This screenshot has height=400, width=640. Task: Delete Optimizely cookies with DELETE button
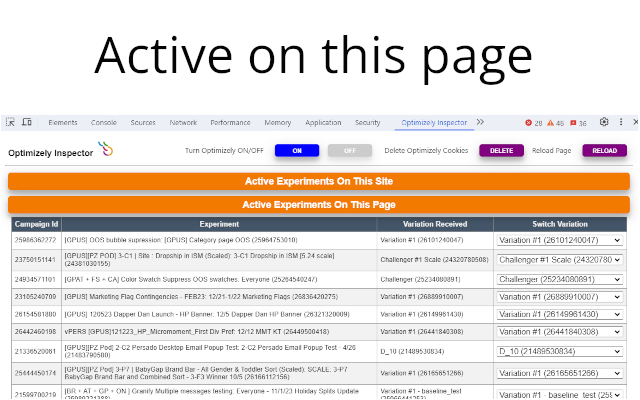point(501,151)
